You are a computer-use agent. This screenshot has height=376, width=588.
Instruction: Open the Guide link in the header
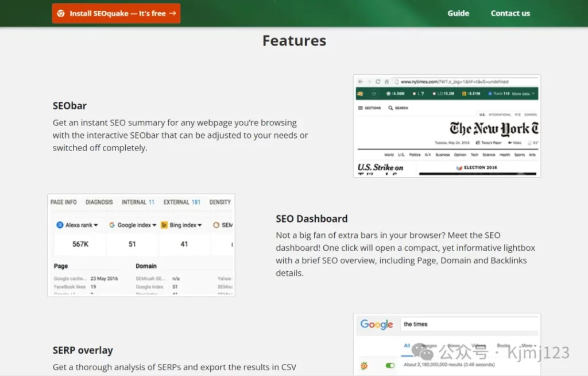coord(458,13)
